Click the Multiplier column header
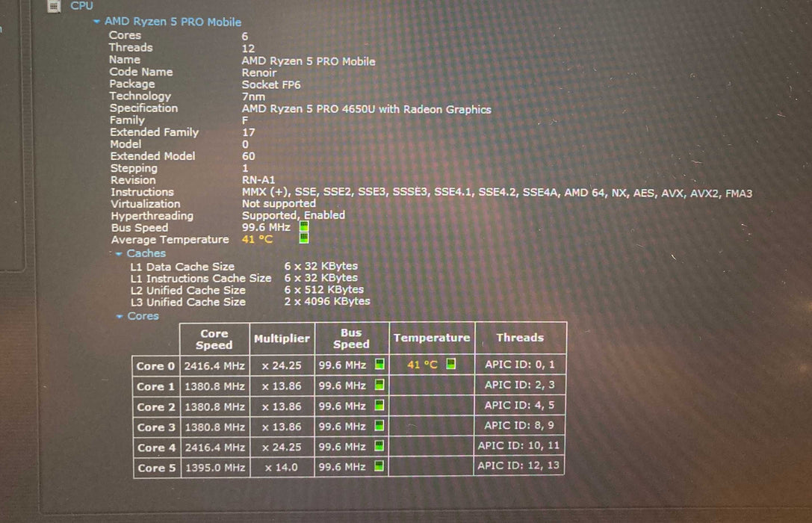The image size is (812, 523). 282,338
